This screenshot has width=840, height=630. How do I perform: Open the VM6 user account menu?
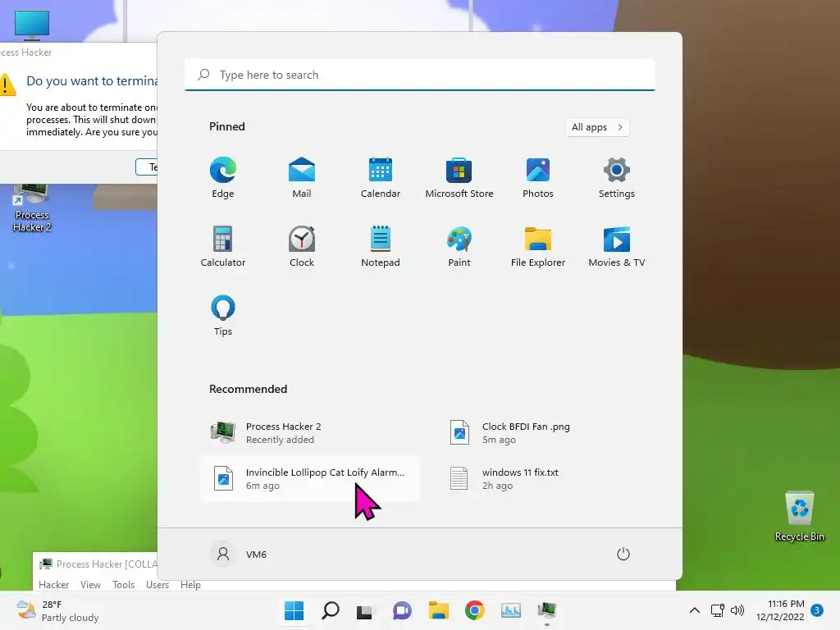pos(239,554)
